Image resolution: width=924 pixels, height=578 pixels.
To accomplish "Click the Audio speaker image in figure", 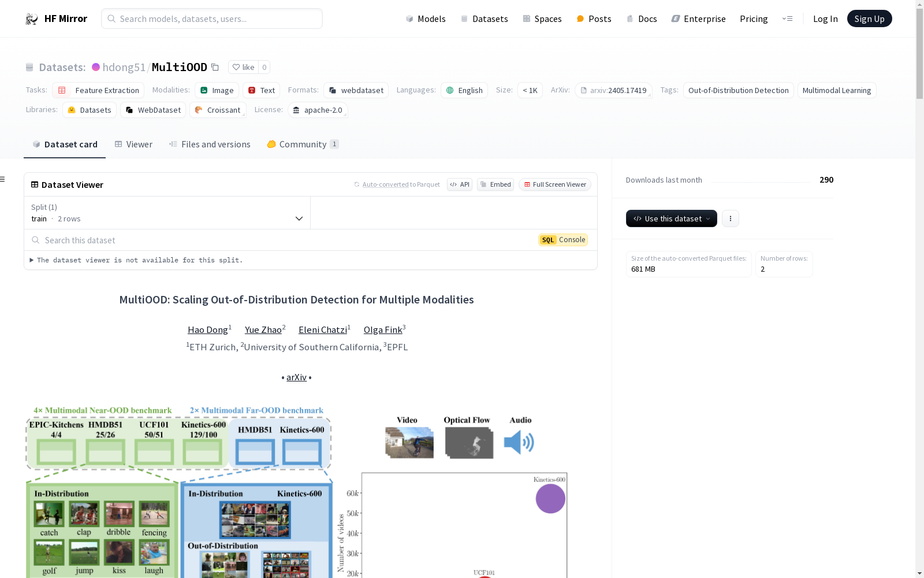I will click(519, 442).
